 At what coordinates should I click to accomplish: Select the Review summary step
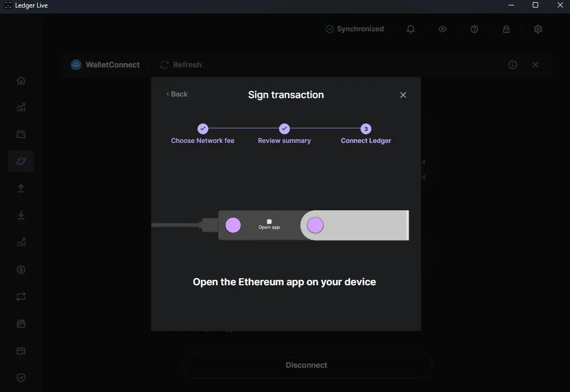point(284,134)
